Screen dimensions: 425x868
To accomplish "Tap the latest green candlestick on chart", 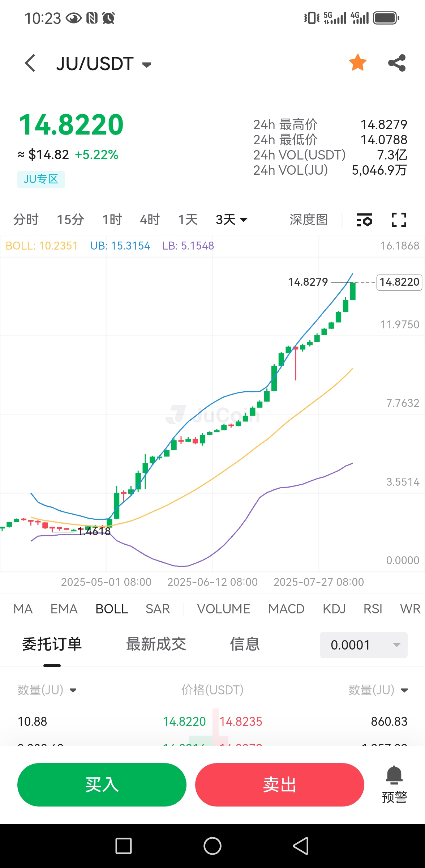I will tap(353, 291).
